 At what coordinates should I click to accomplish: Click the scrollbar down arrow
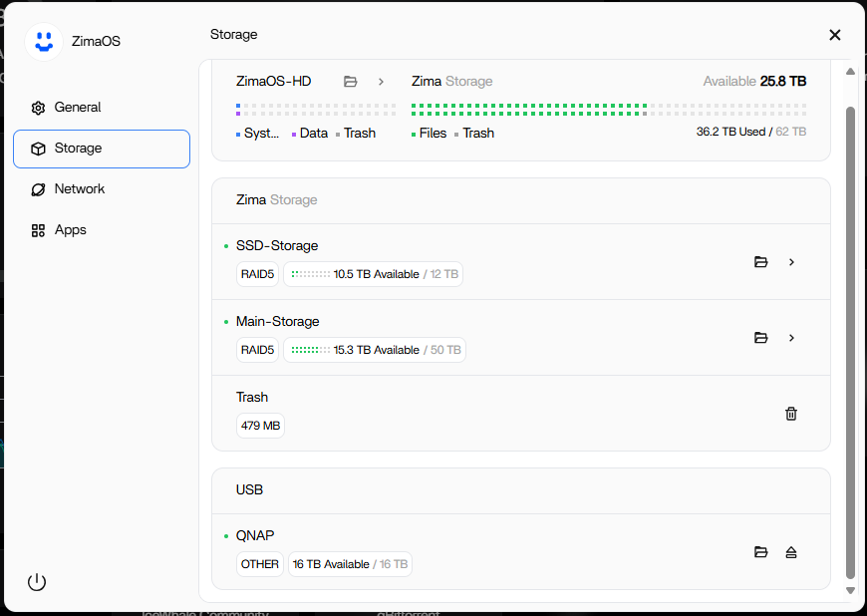(x=850, y=591)
